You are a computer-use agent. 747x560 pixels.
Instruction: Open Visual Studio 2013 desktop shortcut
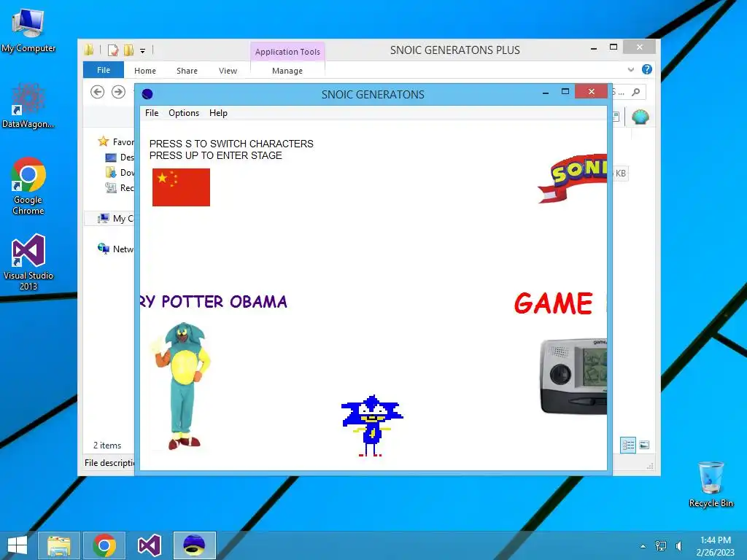tap(28, 262)
